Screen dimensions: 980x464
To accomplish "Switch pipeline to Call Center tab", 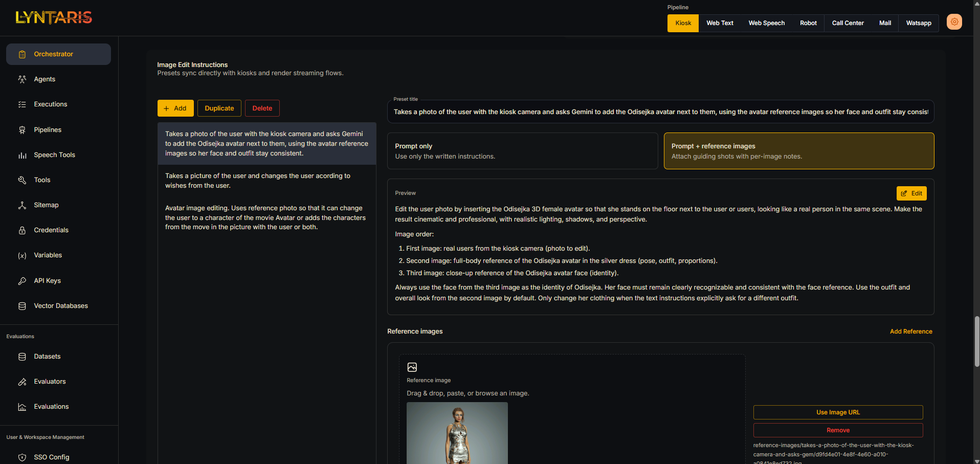I will pyautogui.click(x=848, y=23).
